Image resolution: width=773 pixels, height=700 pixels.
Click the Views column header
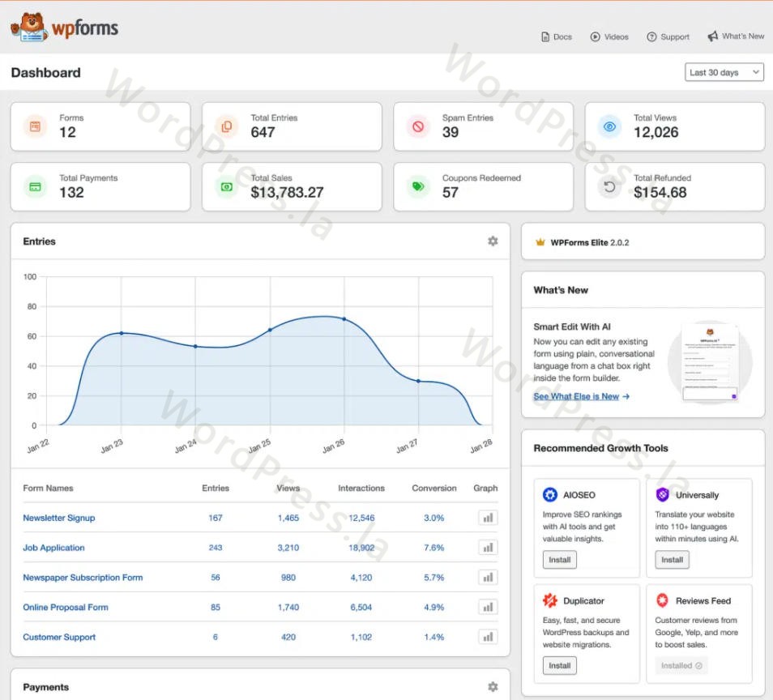coord(288,488)
